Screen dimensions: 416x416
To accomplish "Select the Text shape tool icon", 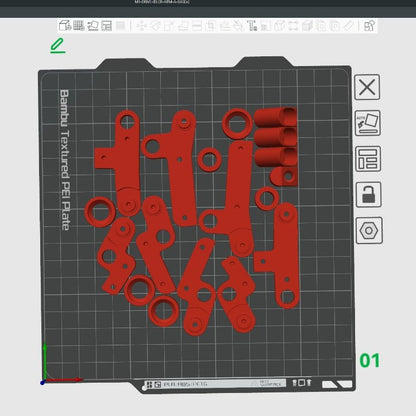I will pos(252,26).
